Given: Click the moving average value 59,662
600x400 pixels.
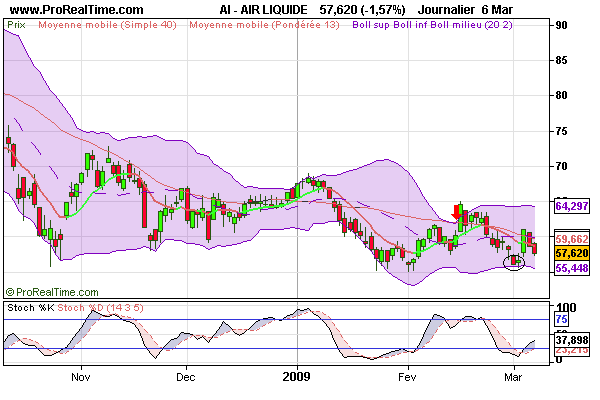Looking at the screenshot, I should tap(572, 239).
